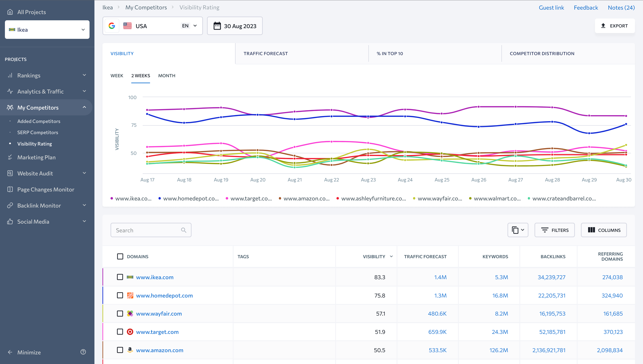Click the copy icon above the table
This screenshot has height=364, width=643.
coord(515,230)
